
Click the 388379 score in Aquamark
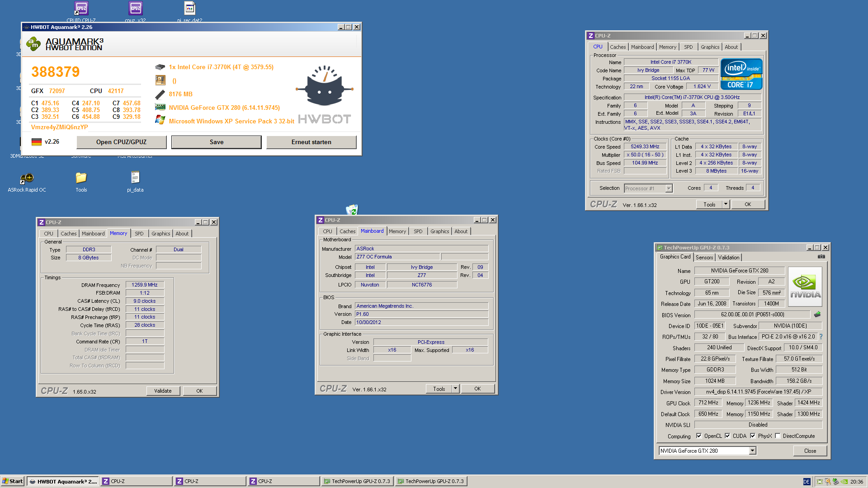(x=56, y=71)
